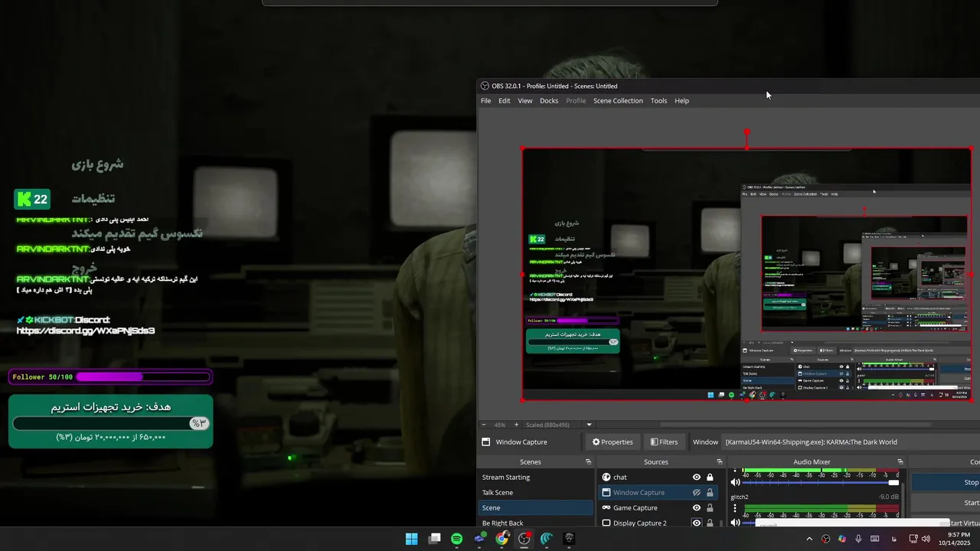Toggle lock on Game Capture source
This screenshot has width=980, height=551.
(x=710, y=508)
